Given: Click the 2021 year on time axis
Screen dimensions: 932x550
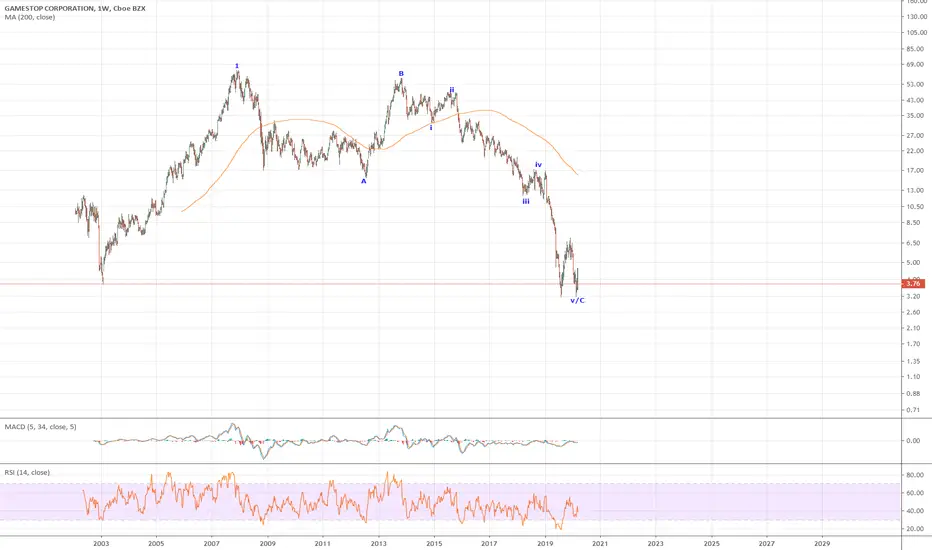Looking at the screenshot, I should coord(600,543).
